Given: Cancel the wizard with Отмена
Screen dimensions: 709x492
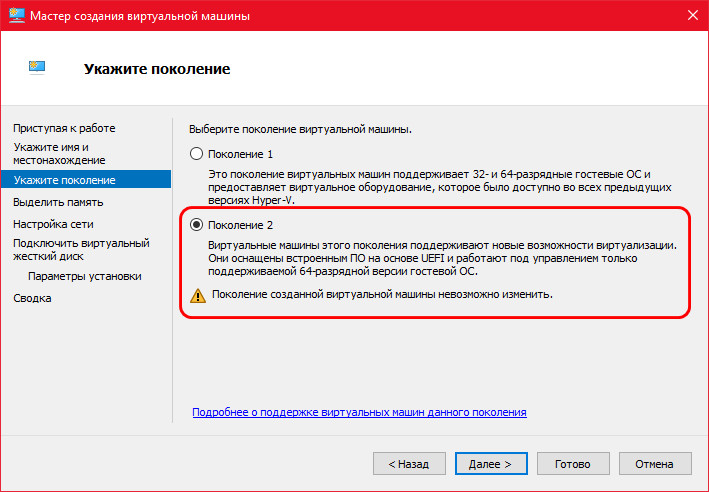Looking at the screenshot, I should (x=655, y=464).
